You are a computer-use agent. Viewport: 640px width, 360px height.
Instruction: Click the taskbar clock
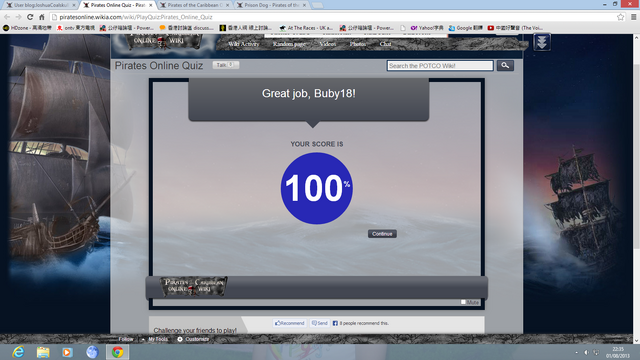point(618,352)
